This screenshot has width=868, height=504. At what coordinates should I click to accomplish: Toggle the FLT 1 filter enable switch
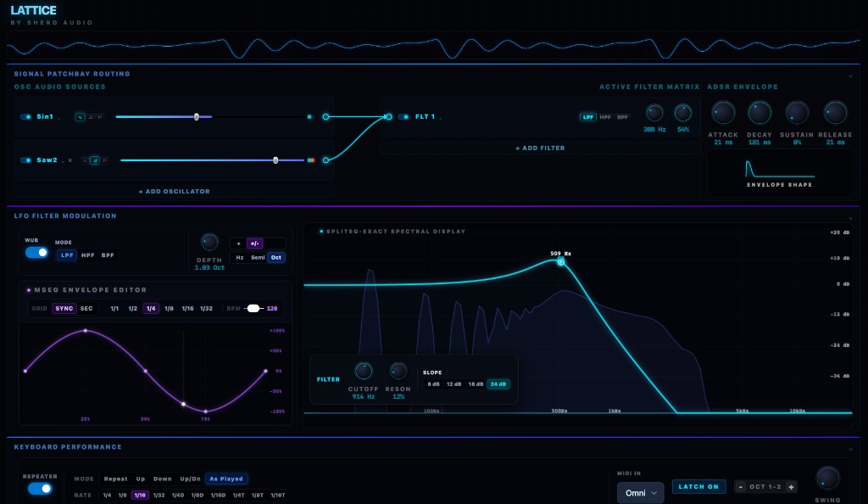(x=403, y=117)
